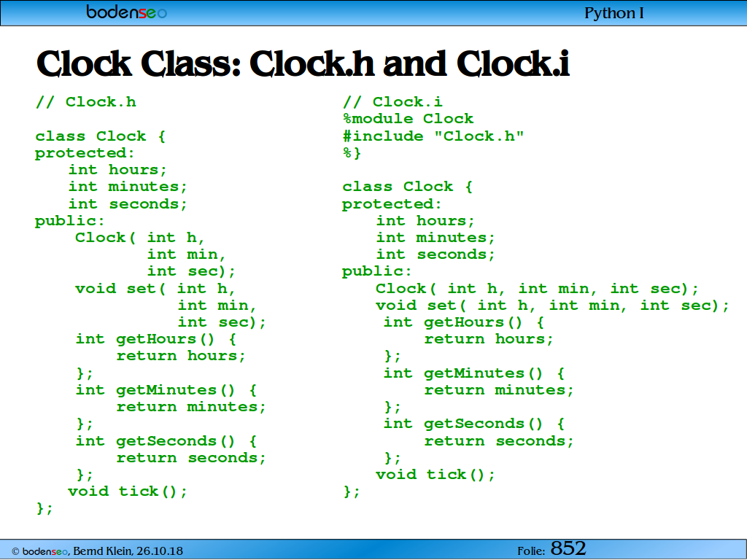Select "return seconds;" in the Clock.h listing

pos(191,458)
